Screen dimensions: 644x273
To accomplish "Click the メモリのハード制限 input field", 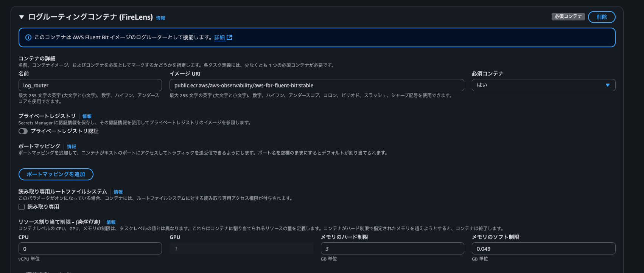I will click(392, 248).
